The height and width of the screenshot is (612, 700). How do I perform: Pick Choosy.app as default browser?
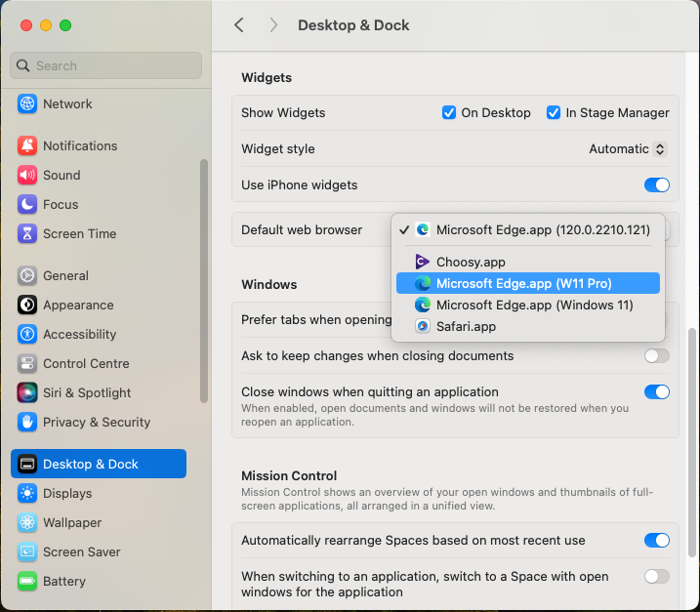coord(471,263)
